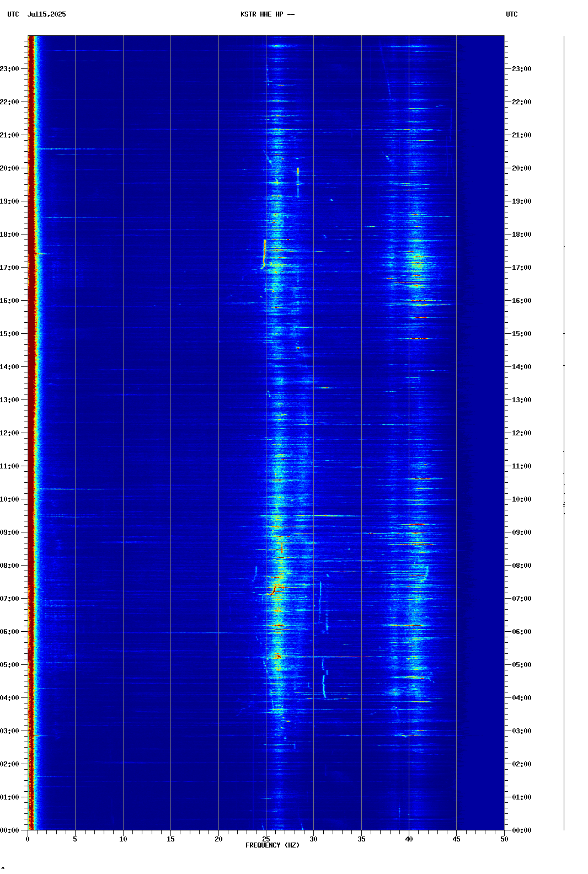Click the left axis 01:00 time label

click(x=9, y=797)
